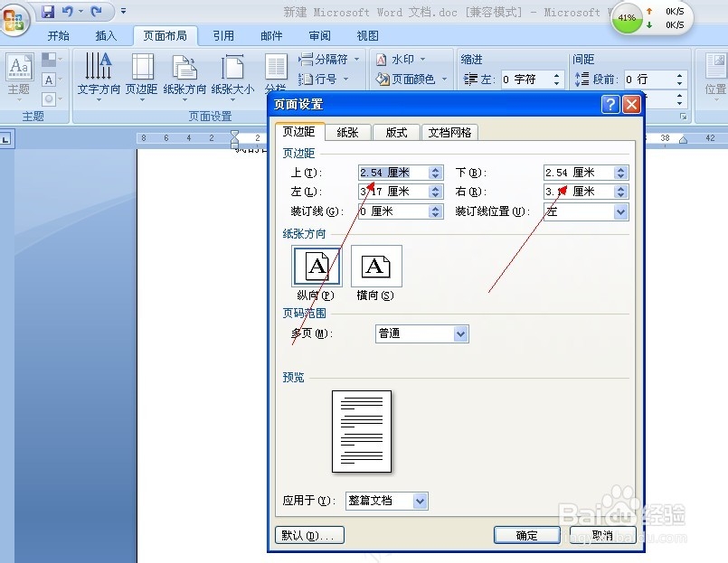The width and height of the screenshot is (728, 563).
Task: Click the 确定 (OK) button
Action: [526, 534]
